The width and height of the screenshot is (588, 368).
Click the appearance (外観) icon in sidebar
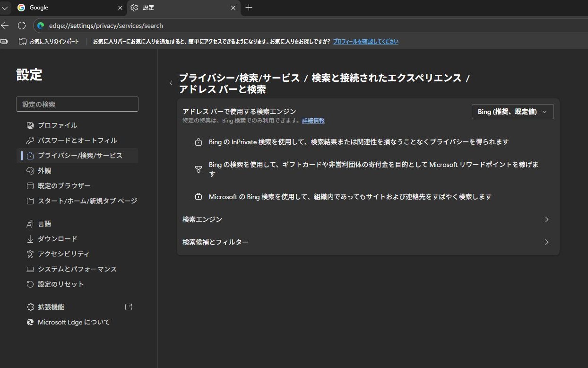pos(30,171)
